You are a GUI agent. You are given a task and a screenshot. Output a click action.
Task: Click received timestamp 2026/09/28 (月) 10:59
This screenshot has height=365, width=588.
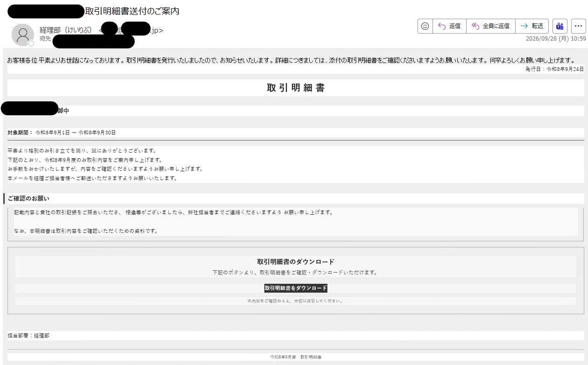coord(556,39)
